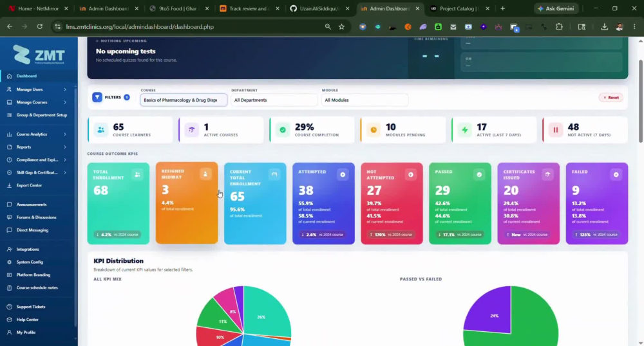The image size is (644, 346).
Task: Select the Resigned Midway KPI card
Action: coord(187,203)
